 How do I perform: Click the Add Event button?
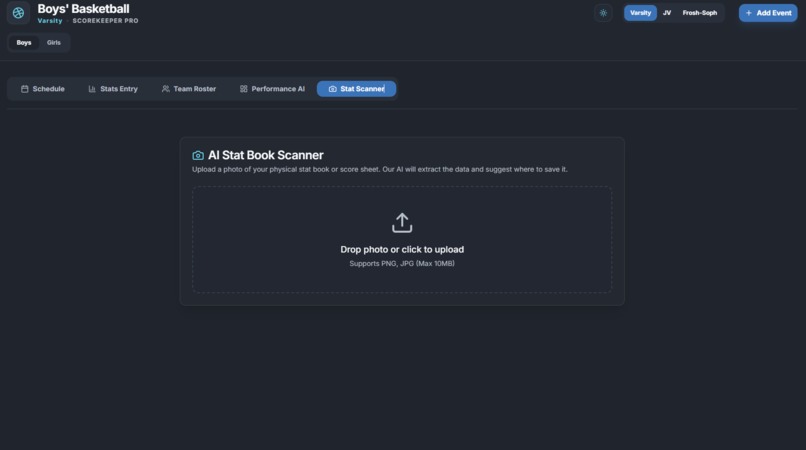pos(768,13)
